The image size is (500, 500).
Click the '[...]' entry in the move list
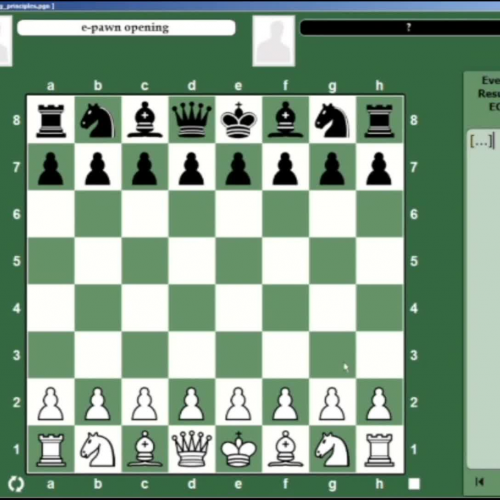481,141
